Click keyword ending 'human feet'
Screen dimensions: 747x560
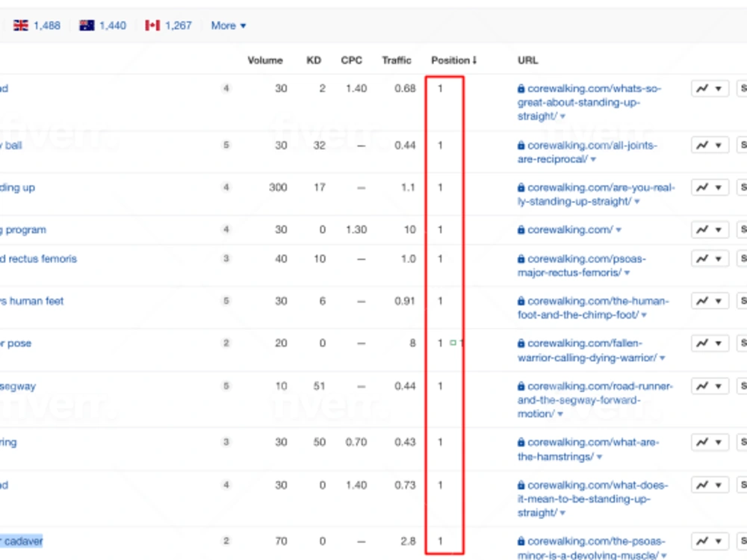pyautogui.click(x=32, y=302)
